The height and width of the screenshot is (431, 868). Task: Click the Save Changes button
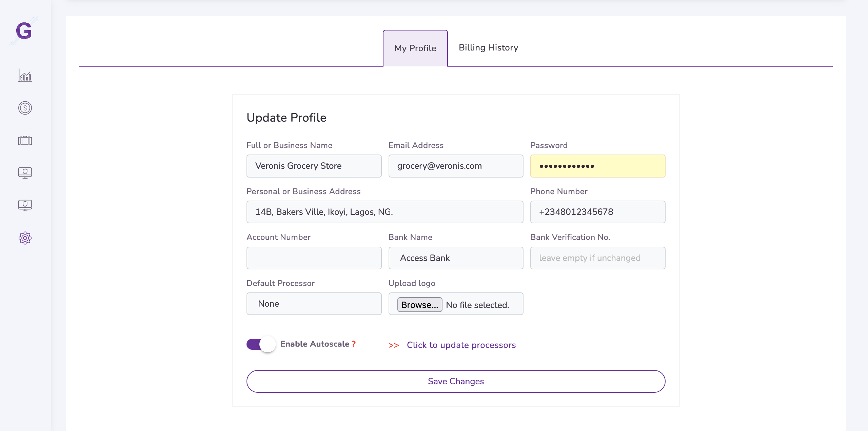click(x=456, y=381)
